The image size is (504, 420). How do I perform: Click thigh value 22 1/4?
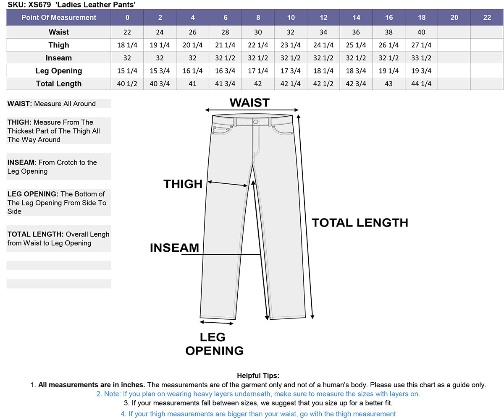(258, 45)
